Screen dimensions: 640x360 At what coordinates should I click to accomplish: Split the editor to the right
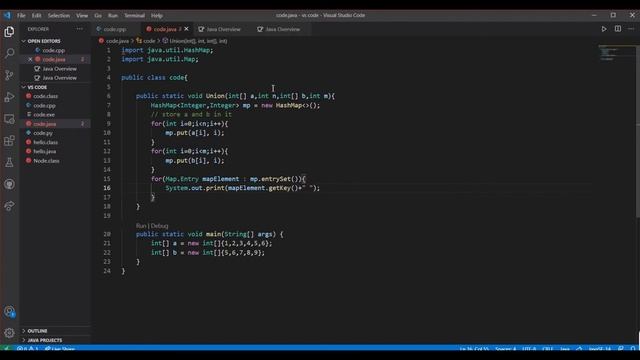coord(618,29)
